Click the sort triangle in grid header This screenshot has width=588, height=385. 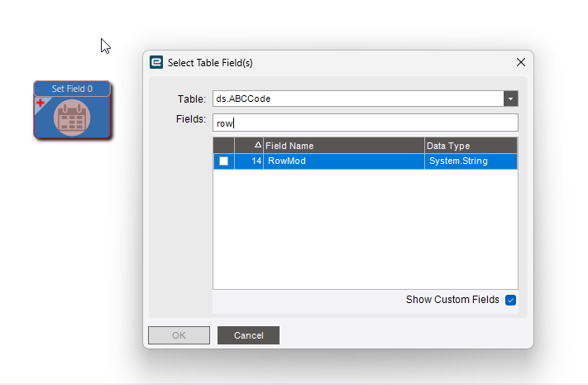coord(258,145)
